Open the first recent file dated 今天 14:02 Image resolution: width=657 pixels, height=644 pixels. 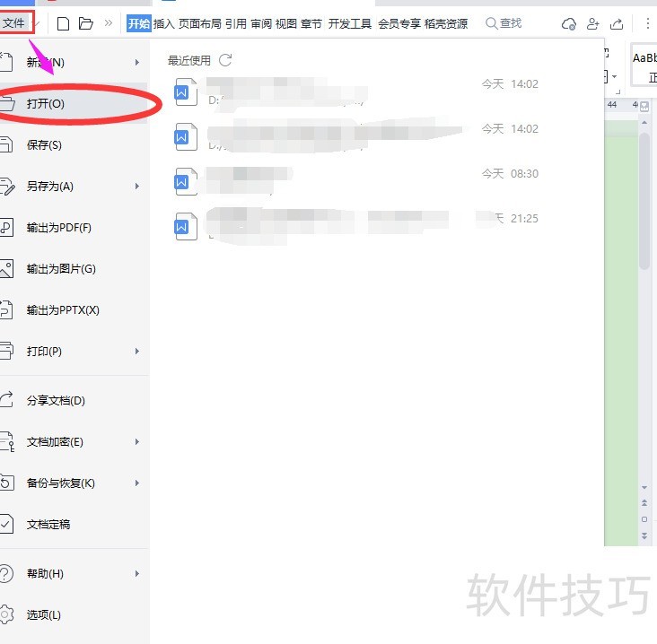356,91
